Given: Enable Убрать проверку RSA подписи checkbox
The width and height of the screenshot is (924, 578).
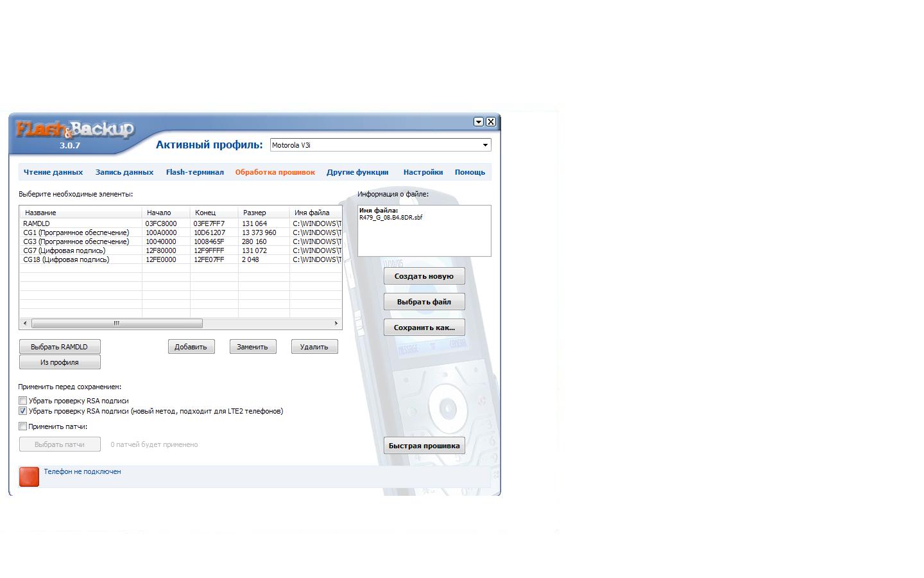Looking at the screenshot, I should click(x=23, y=401).
